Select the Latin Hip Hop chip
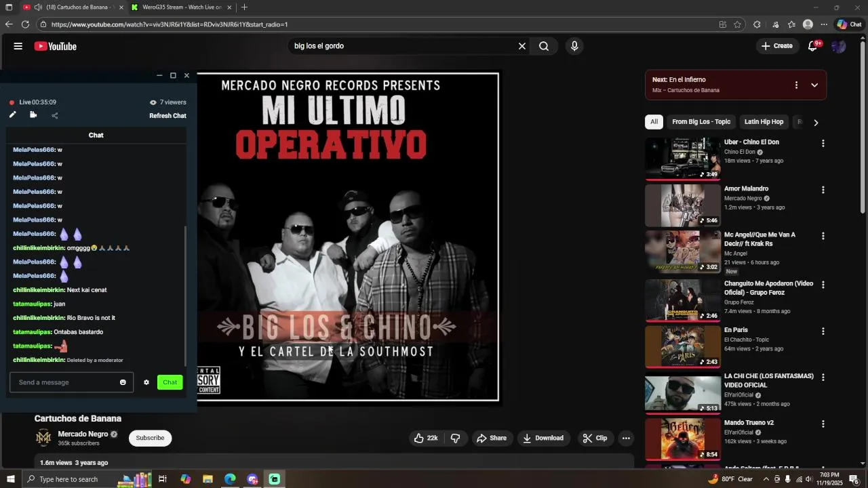The height and width of the screenshot is (488, 868). pos(764,122)
